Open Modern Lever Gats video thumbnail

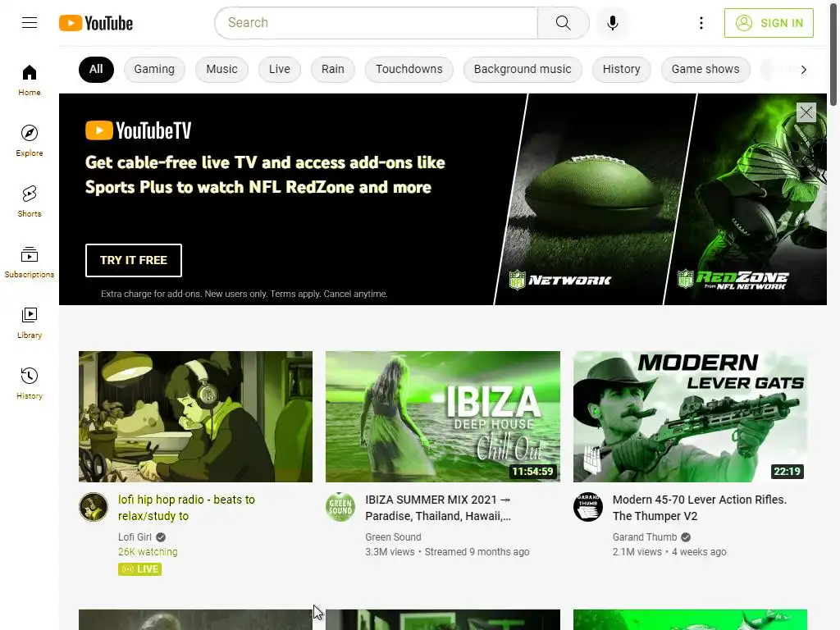(x=690, y=416)
